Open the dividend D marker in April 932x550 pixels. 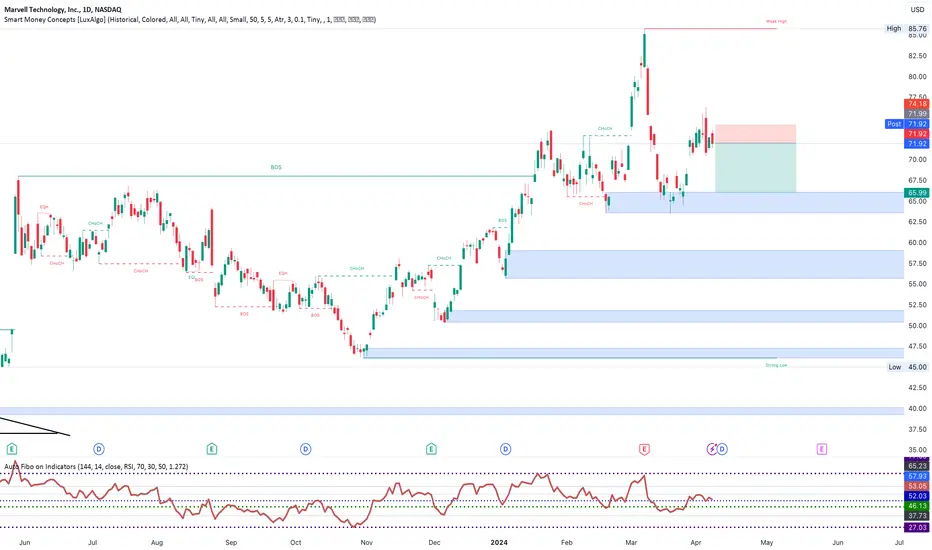(722, 449)
